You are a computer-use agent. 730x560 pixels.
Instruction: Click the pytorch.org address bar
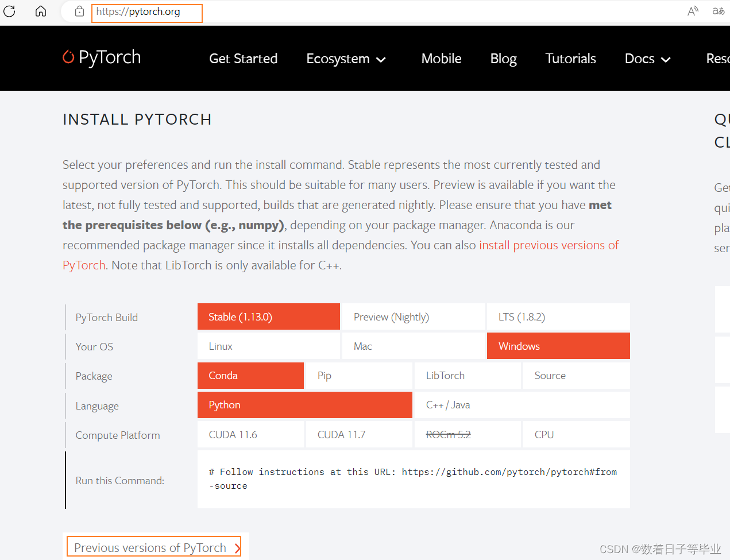click(147, 13)
